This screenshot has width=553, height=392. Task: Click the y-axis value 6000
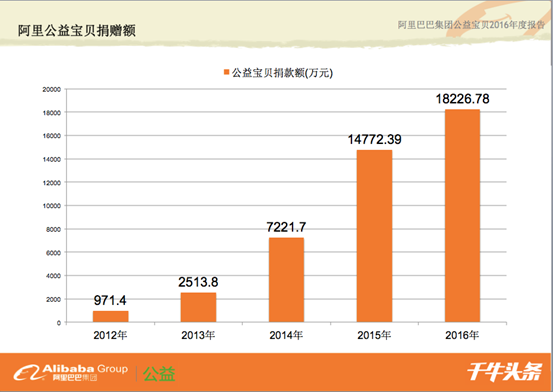tap(53, 253)
